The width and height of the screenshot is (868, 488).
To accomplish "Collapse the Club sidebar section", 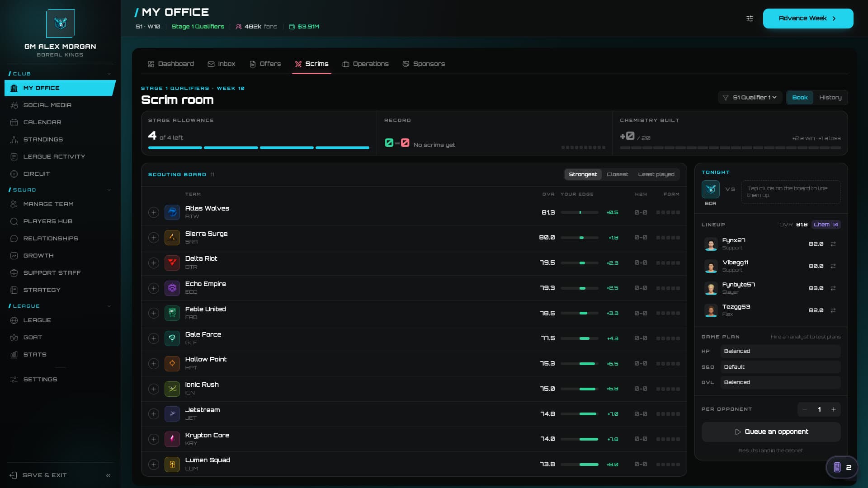I will coord(109,74).
